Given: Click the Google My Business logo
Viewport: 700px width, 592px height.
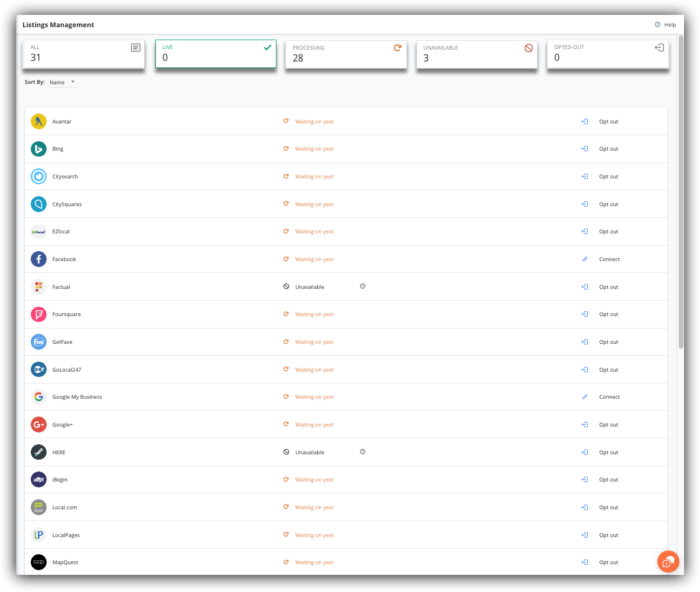Looking at the screenshot, I should [x=38, y=397].
